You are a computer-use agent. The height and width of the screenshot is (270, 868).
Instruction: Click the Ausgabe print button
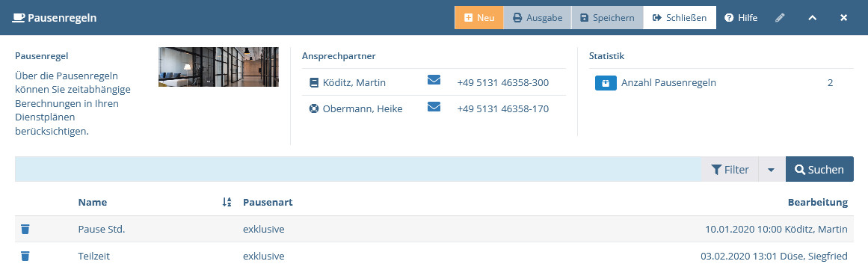point(537,18)
